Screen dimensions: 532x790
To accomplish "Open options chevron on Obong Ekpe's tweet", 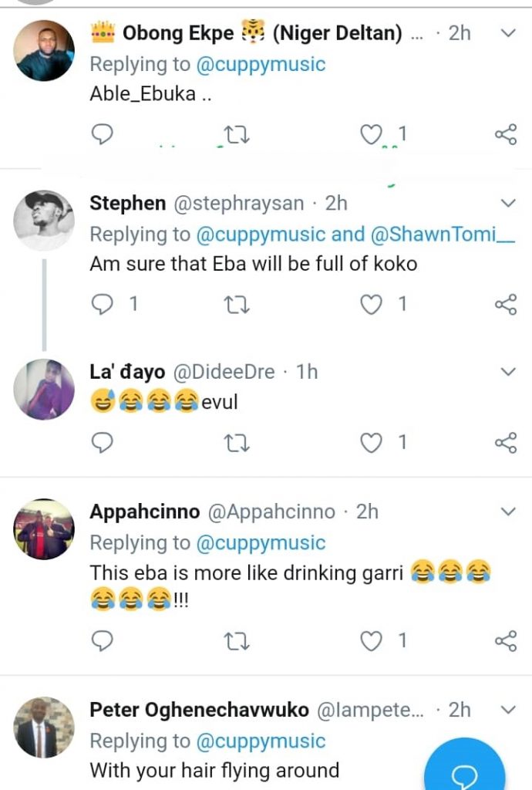I will (x=508, y=33).
